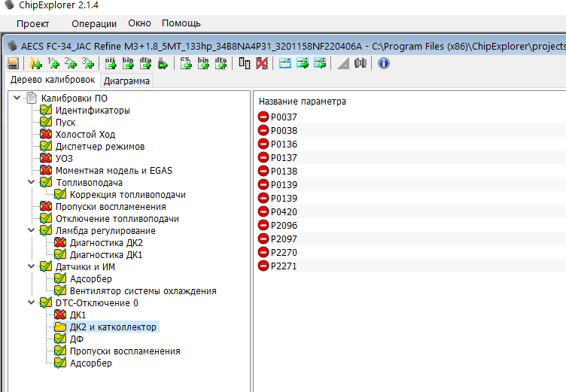
Task: Select Холостой Ход in calibration tree
Action: [x=85, y=134]
